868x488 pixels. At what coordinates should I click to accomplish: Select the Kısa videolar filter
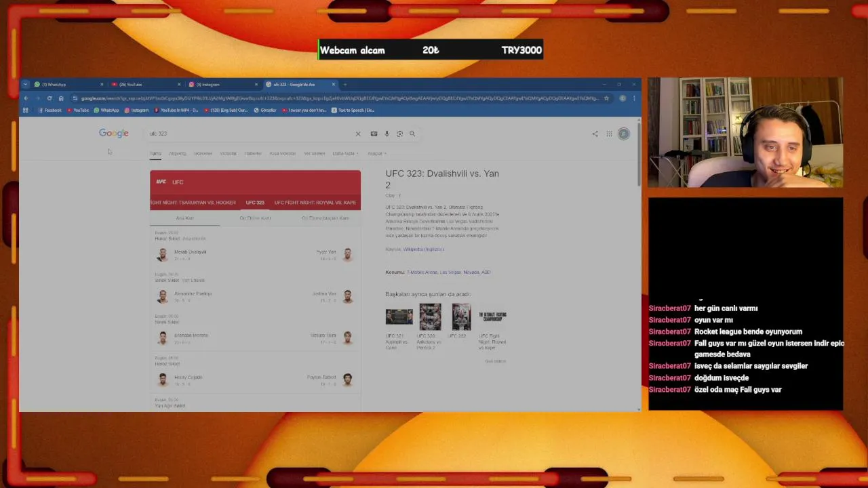pos(283,153)
